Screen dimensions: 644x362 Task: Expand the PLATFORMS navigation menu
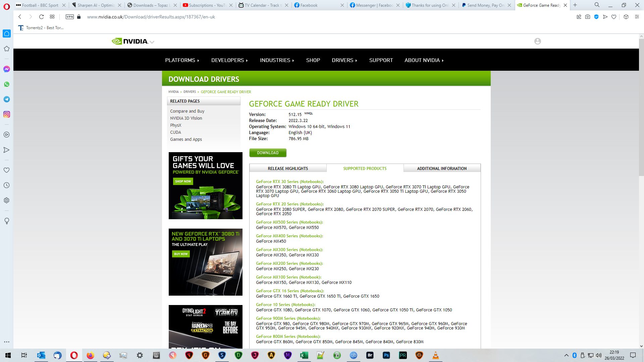point(182,60)
